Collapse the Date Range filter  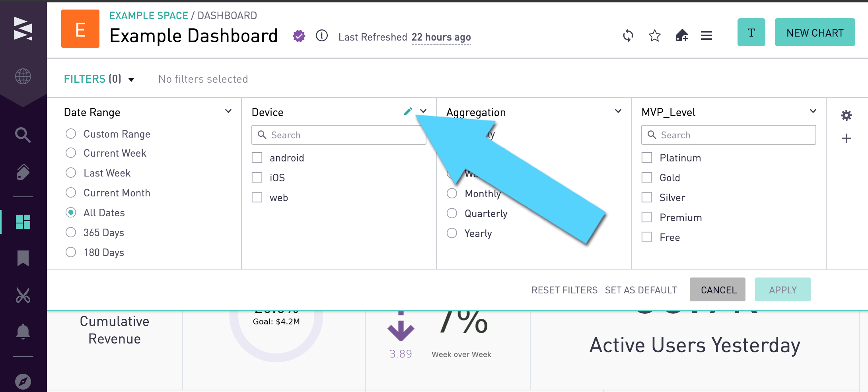[228, 111]
